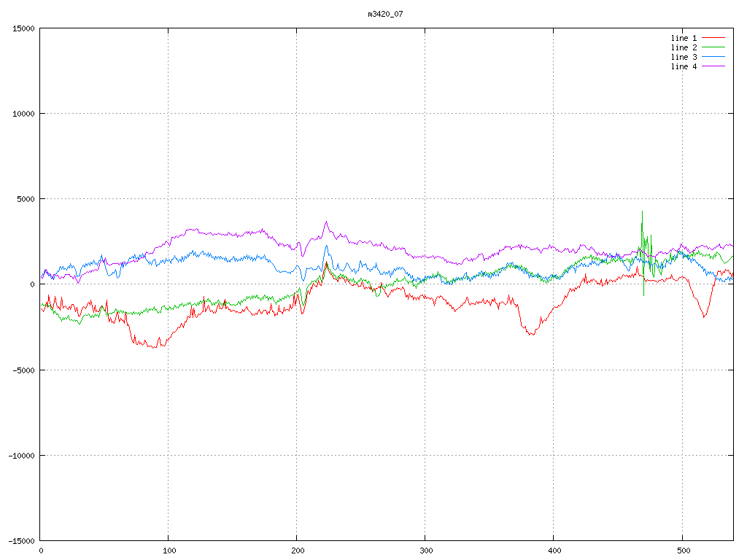Viewport: 747px width, 560px height.
Task: Click the chart title m3420_07
Action: [385, 14]
